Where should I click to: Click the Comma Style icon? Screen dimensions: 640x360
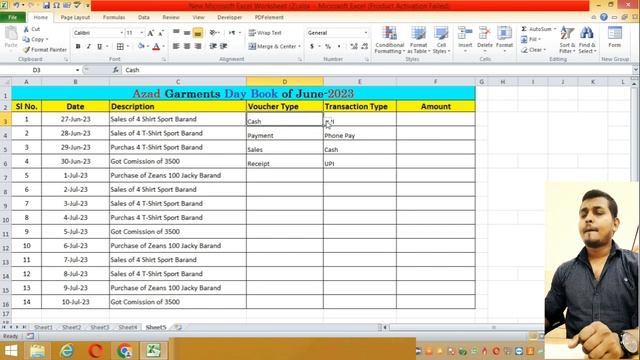[x=339, y=47]
